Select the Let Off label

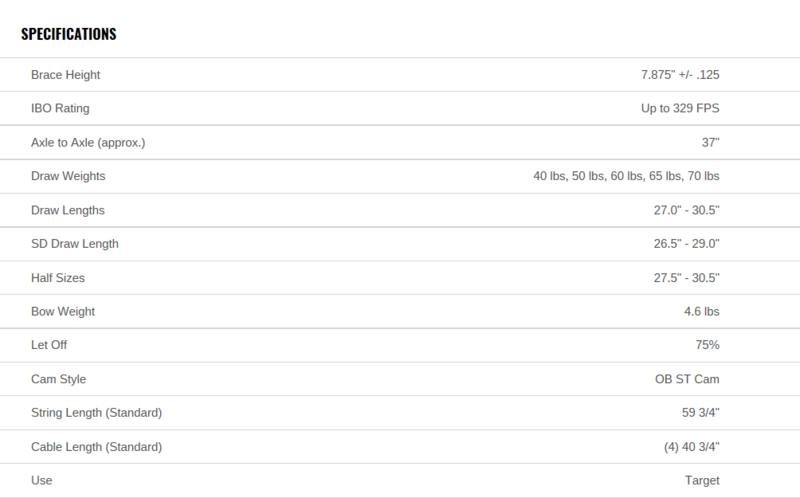click(49, 345)
